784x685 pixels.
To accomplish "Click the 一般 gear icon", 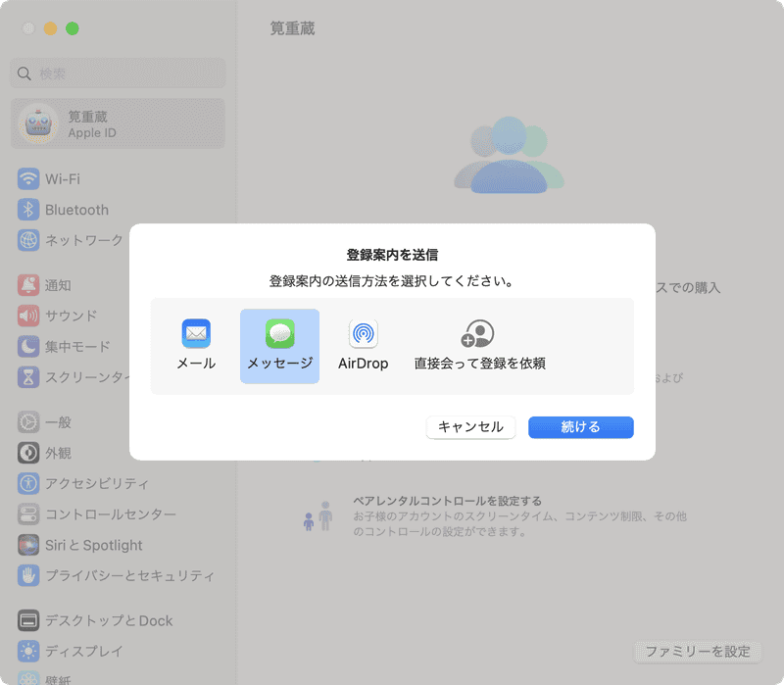I will coord(27,422).
